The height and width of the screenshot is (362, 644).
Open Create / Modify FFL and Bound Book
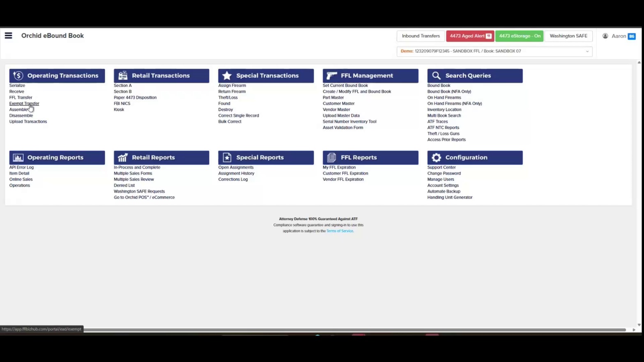[357, 92]
